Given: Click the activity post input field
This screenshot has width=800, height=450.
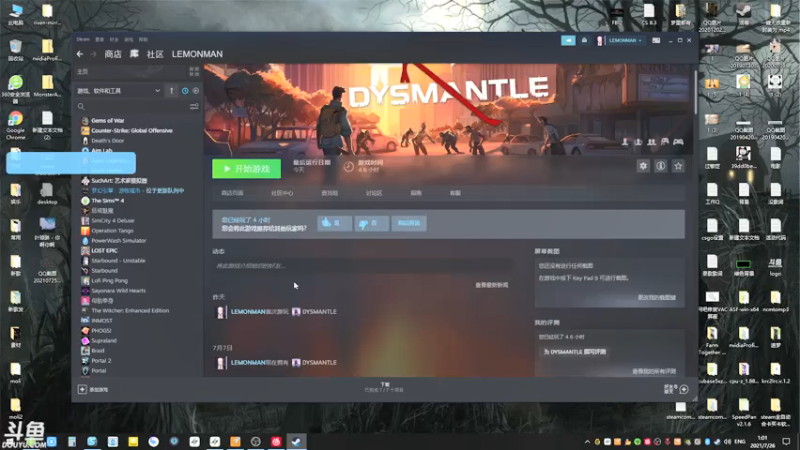Looking at the screenshot, I should click(362, 265).
